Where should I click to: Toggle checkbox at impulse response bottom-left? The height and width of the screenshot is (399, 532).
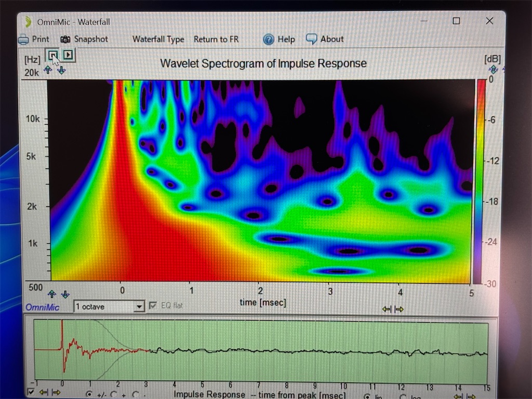(31, 392)
